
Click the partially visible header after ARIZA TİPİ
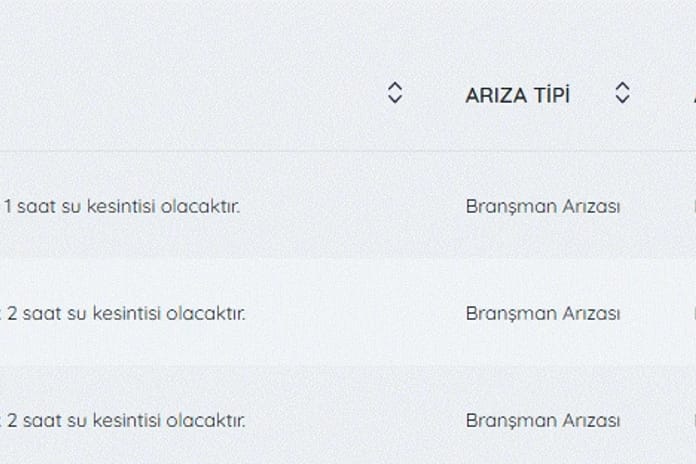[694, 95]
